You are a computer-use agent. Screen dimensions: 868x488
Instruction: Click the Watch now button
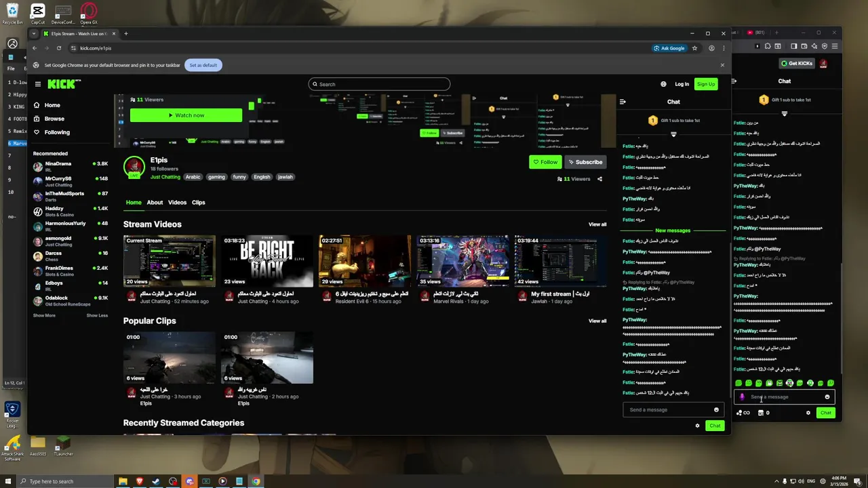186,115
